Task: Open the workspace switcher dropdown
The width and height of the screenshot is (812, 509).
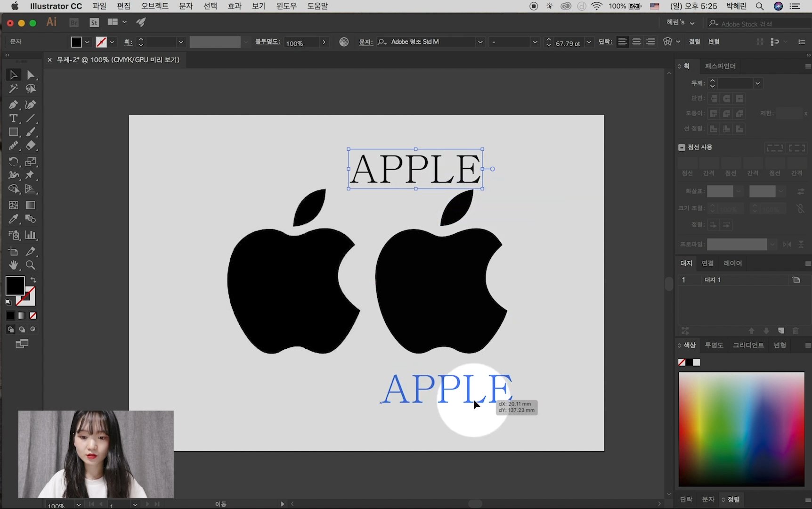Action: [x=681, y=23]
